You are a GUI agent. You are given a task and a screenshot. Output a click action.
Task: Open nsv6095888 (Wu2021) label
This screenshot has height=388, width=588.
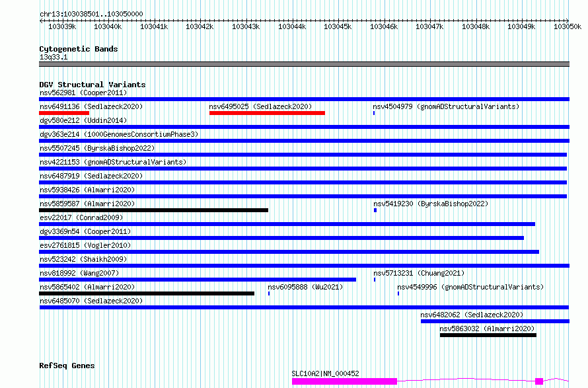(305, 287)
